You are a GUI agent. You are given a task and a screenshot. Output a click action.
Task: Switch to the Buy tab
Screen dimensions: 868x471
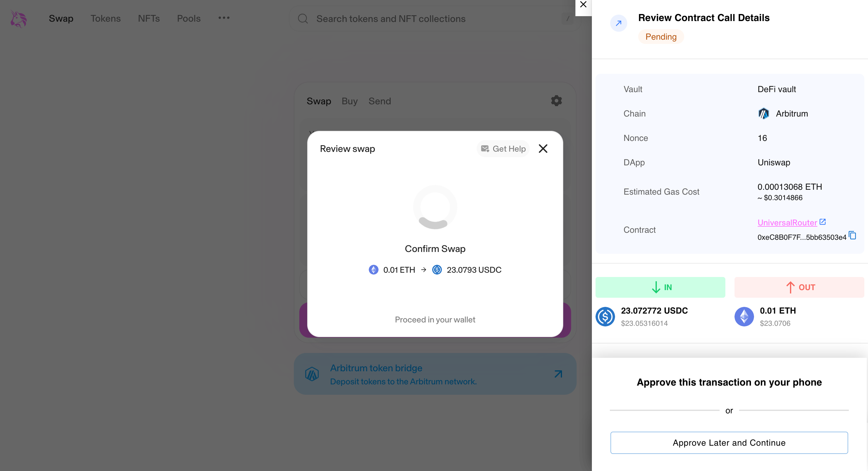(349, 101)
